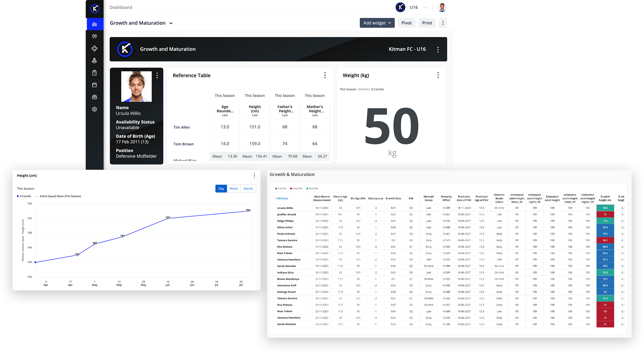The height and width of the screenshot is (353, 644).
Task: Open the clipboard forms icon in sidebar
Action: (94, 73)
